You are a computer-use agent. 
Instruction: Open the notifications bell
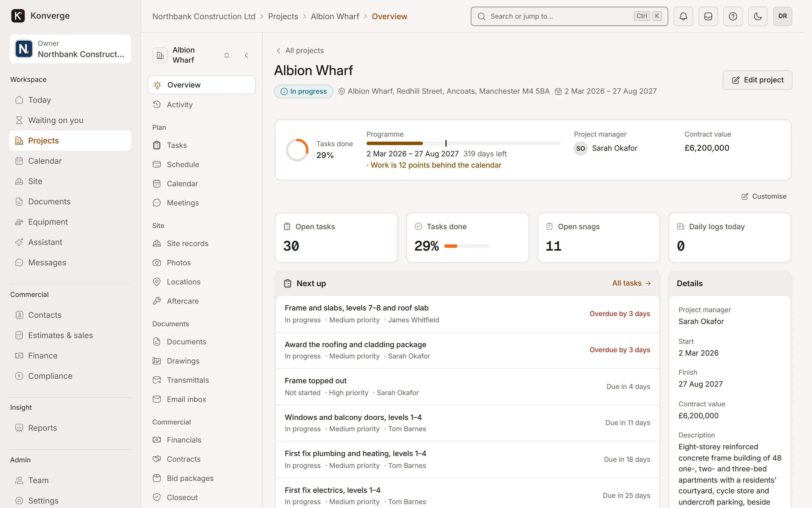pos(683,16)
